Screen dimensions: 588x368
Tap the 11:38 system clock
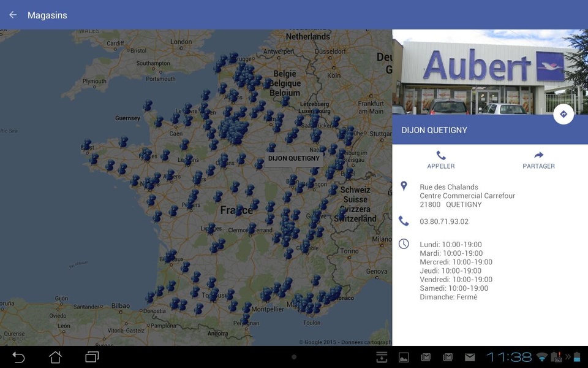point(509,357)
